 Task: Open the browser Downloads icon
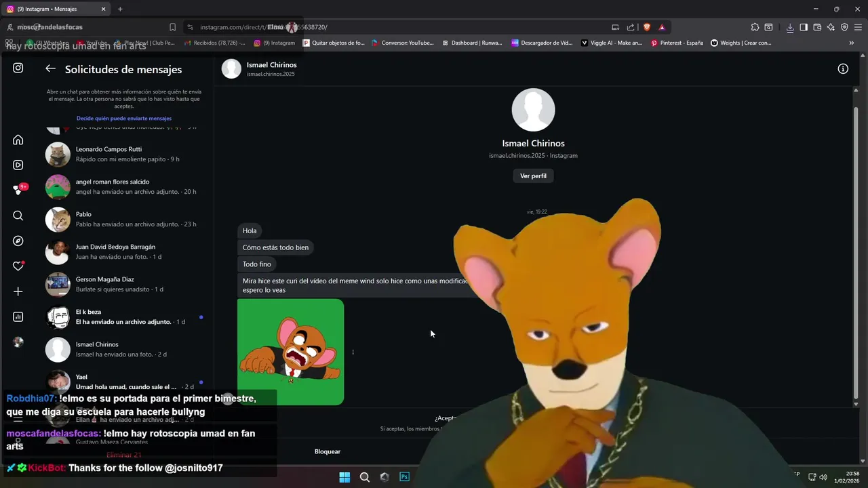click(790, 27)
